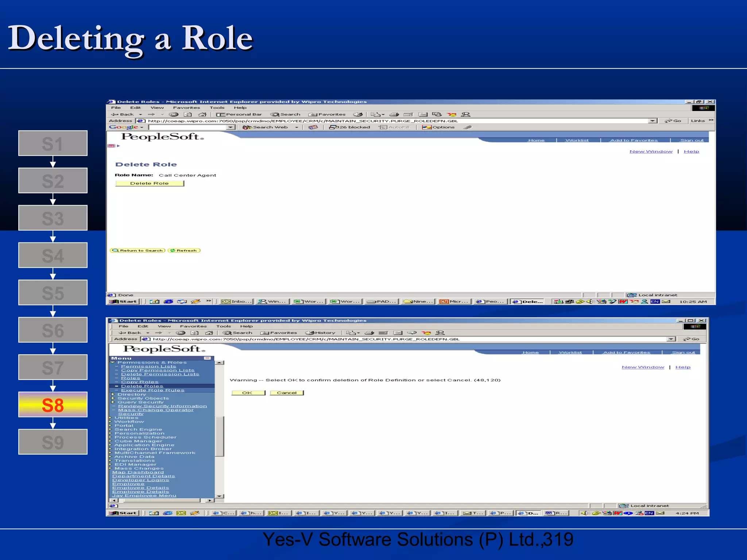Click Back arrow in upper browser toolbar
The height and width of the screenshot is (560, 747).
123,114
